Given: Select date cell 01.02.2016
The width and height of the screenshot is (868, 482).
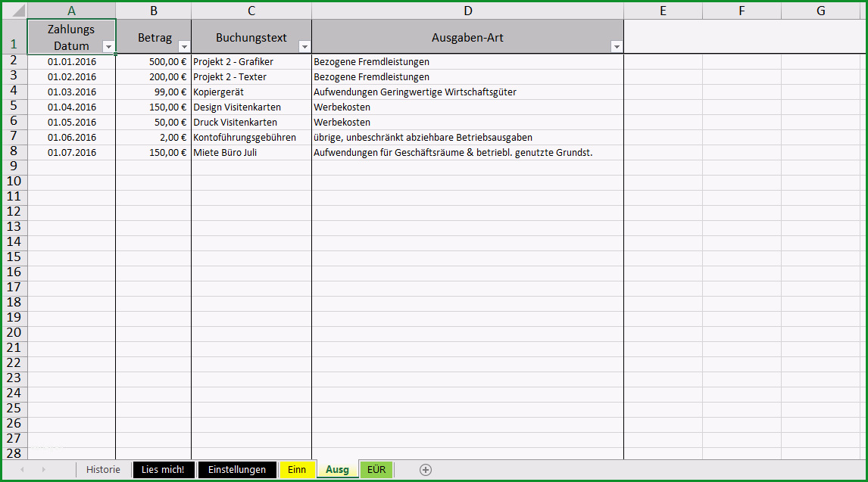Looking at the screenshot, I should tap(71, 77).
